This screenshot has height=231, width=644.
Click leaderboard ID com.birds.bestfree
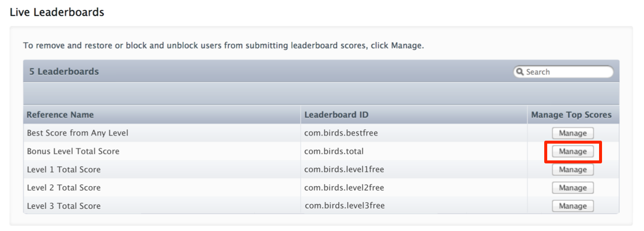[x=341, y=133]
